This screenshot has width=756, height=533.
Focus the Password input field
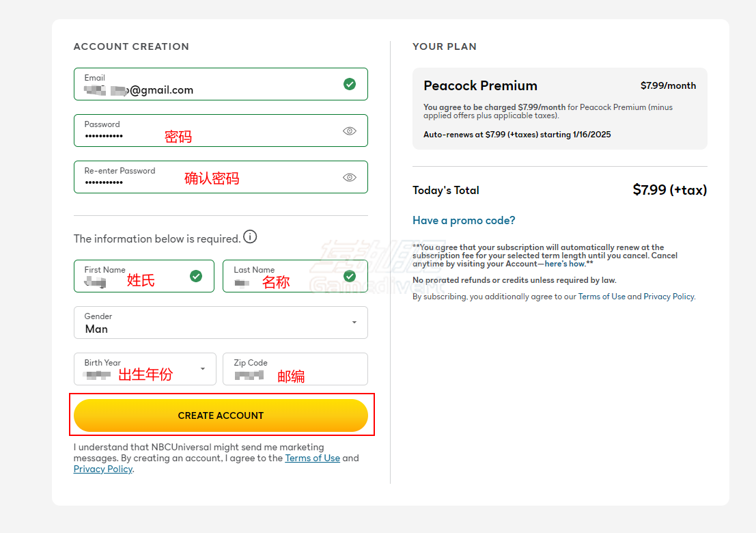[x=221, y=131]
